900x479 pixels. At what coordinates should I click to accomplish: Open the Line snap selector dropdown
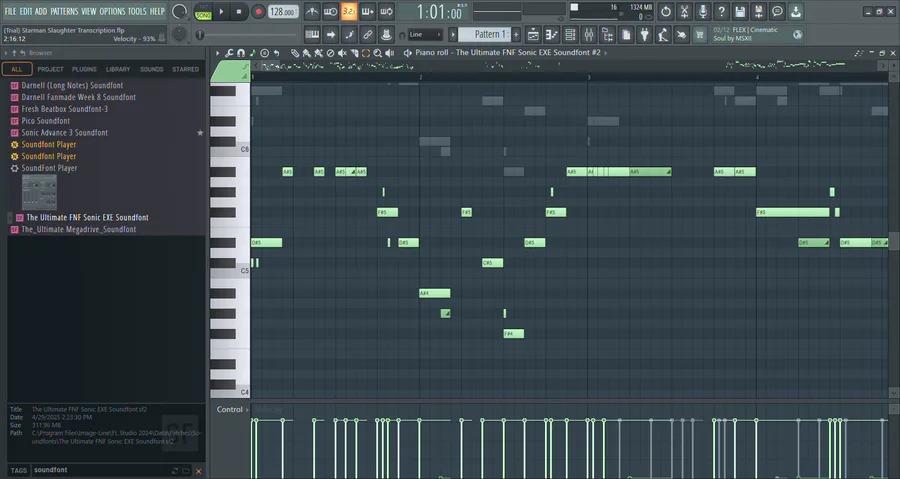(x=425, y=35)
